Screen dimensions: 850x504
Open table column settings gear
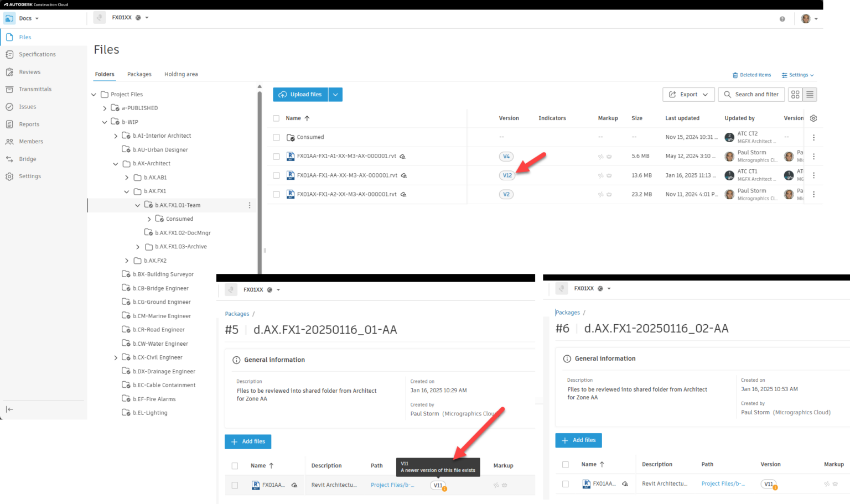click(x=813, y=118)
